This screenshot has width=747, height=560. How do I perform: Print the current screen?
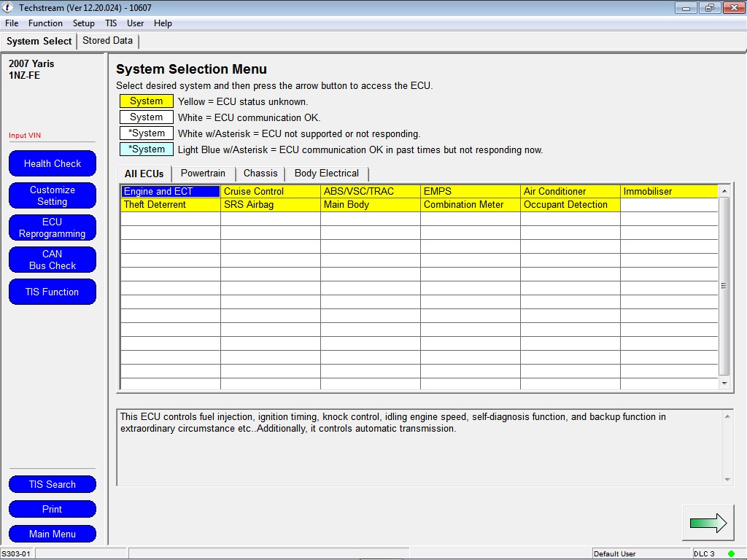click(52, 509)
